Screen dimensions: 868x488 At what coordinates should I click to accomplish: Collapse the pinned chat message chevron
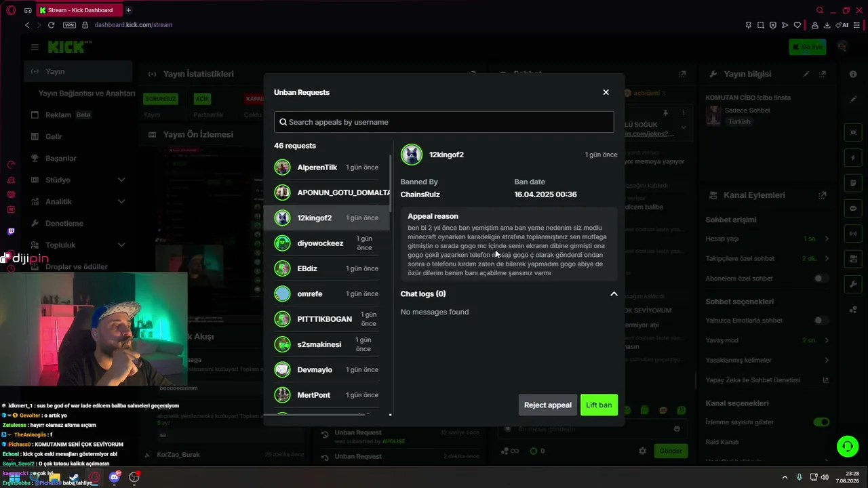pos(684,127)
